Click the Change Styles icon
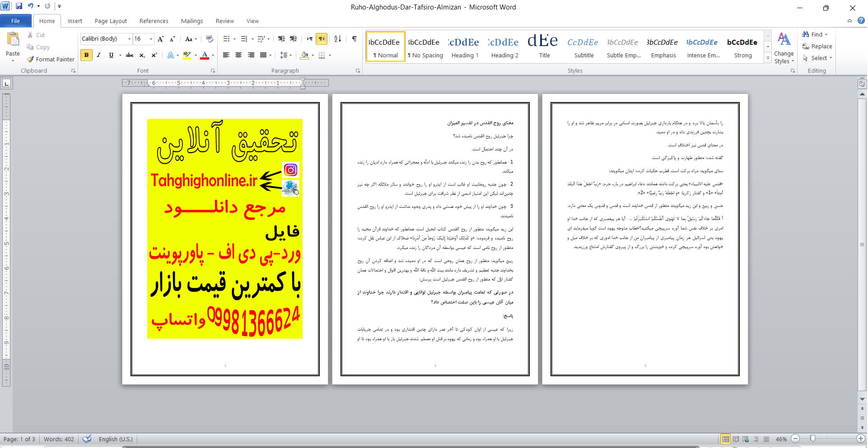Image resolution: width=868 pixels, height=448 pixels. pos(784,47)
